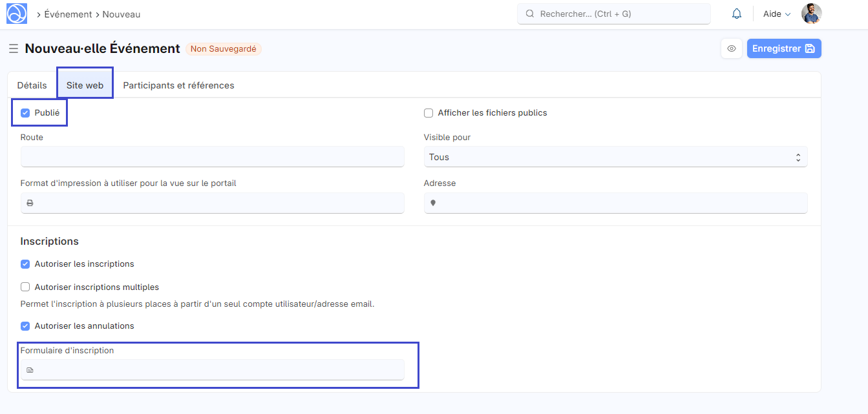
Task: Disable Autoriser les annulations
Action: click(x=25, y=326)
